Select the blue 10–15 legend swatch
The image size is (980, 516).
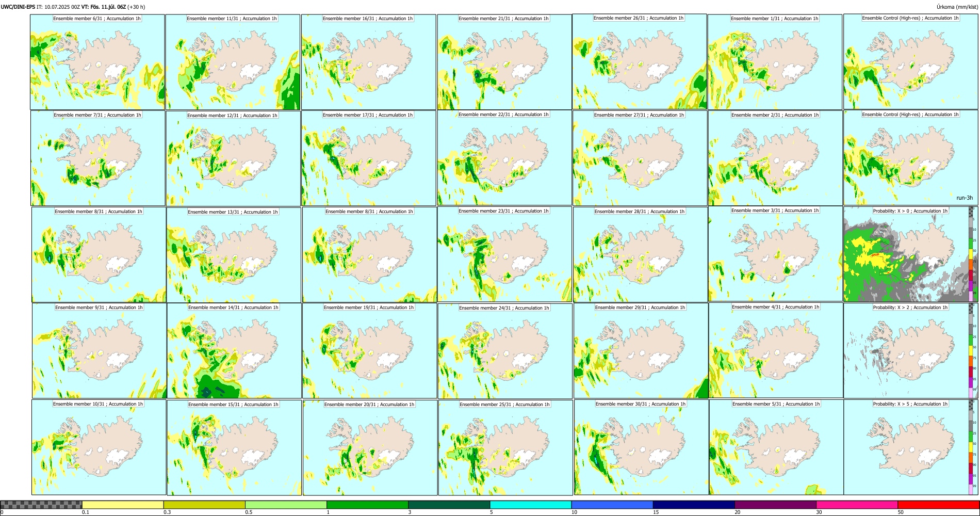612,505
